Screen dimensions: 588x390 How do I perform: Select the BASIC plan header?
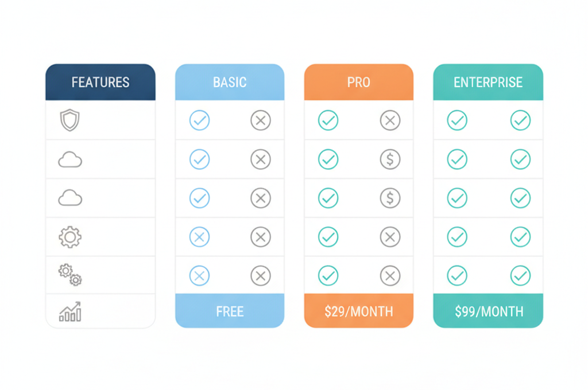[x=230, y=82]
